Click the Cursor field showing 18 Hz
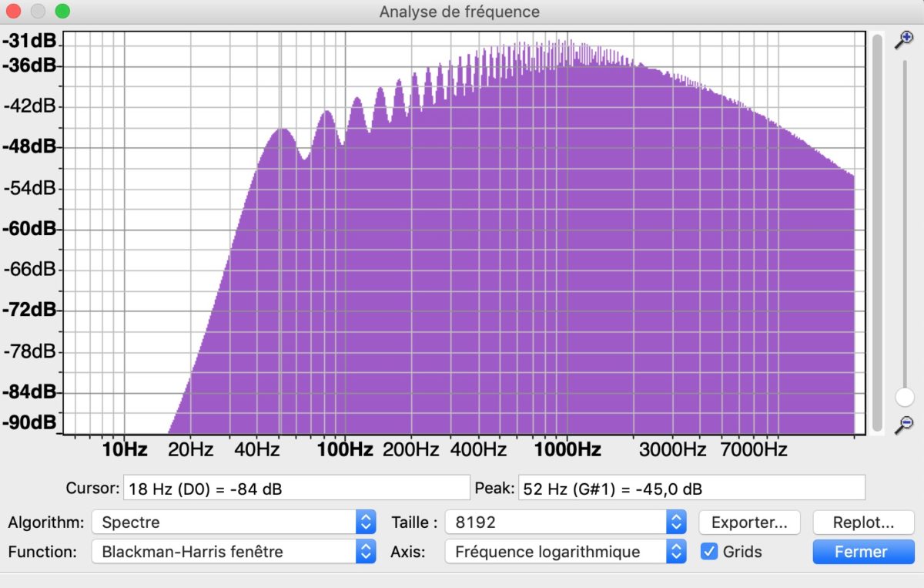 296,488
